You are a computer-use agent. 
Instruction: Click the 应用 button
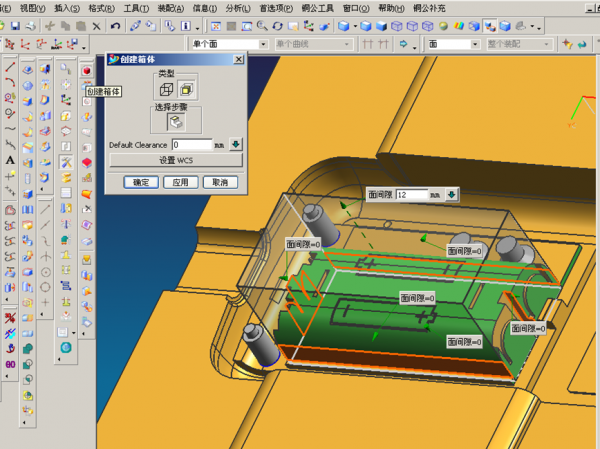coord(181,182)
